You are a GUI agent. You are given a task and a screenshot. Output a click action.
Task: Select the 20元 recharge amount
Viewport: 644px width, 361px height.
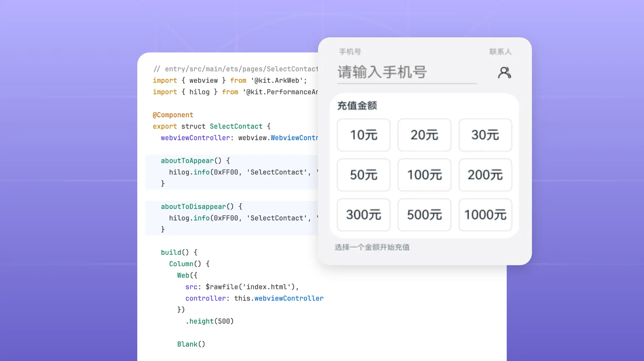(x=424, y=135)
